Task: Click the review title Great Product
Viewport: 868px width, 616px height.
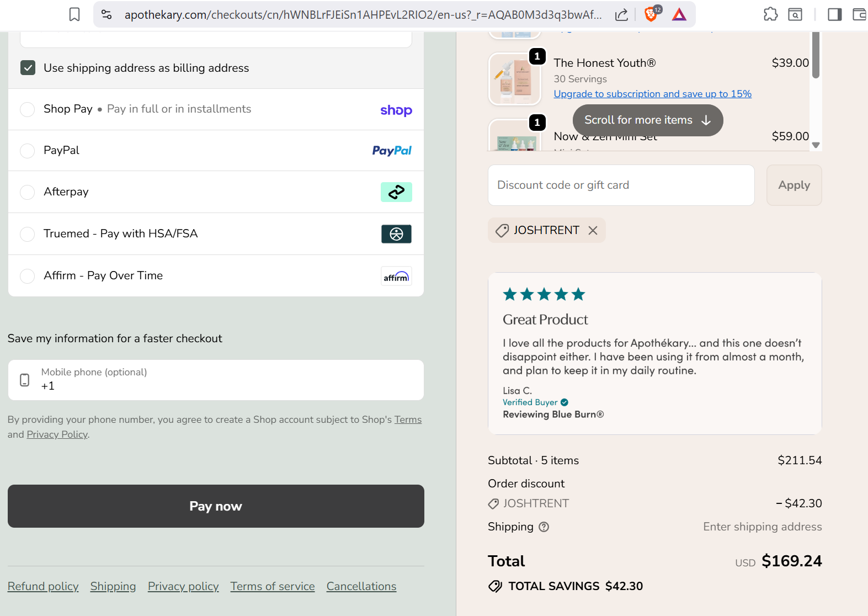Action: [545, 320]
